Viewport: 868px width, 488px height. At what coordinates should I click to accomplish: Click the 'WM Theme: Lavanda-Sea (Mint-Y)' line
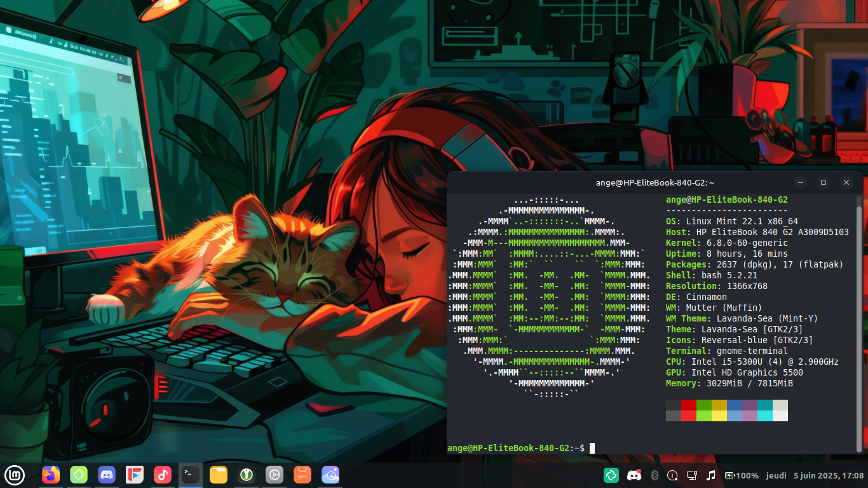click(x=742, y=318)
